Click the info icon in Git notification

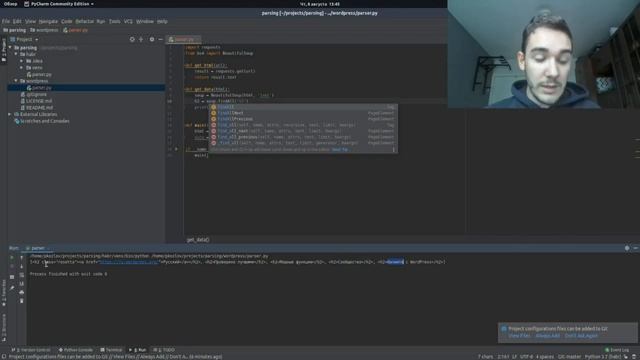point(504,329)
